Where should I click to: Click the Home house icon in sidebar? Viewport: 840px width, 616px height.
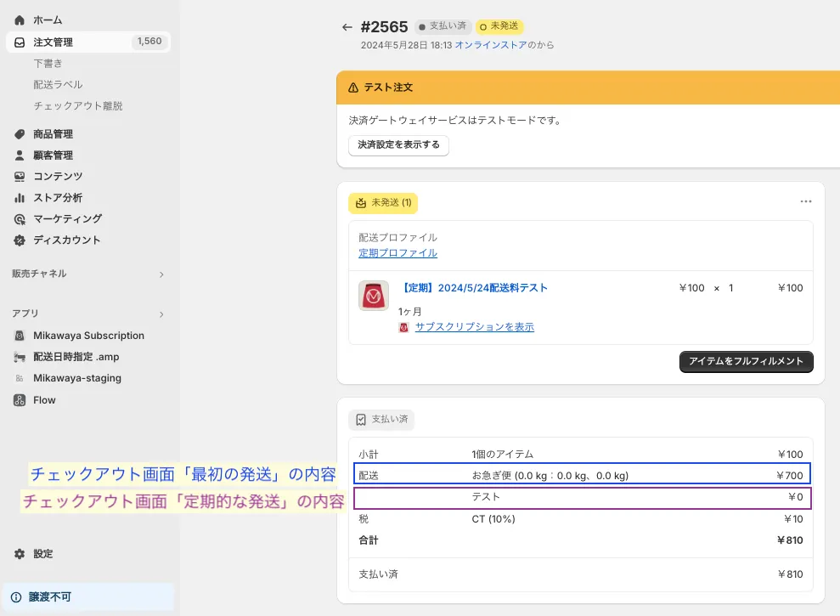20,20
